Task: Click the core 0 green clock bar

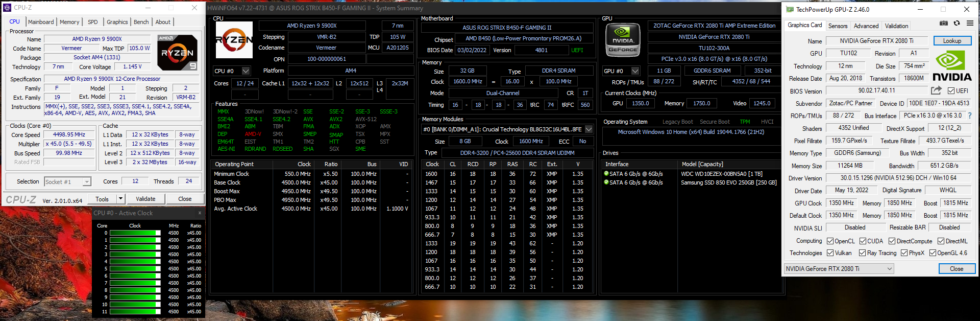Action: [x=135, y=233]
